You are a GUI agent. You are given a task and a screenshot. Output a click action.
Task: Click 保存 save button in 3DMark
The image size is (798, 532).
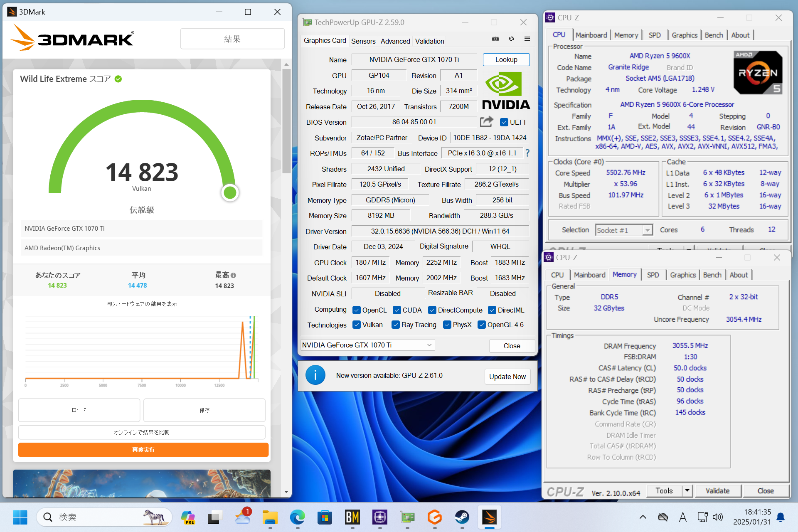coord(204,410)
